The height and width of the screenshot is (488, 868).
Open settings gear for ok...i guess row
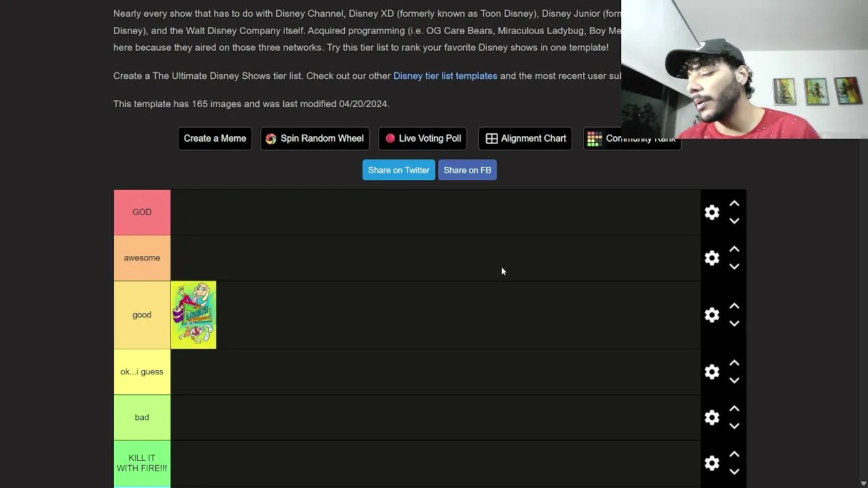click(711, 372)
